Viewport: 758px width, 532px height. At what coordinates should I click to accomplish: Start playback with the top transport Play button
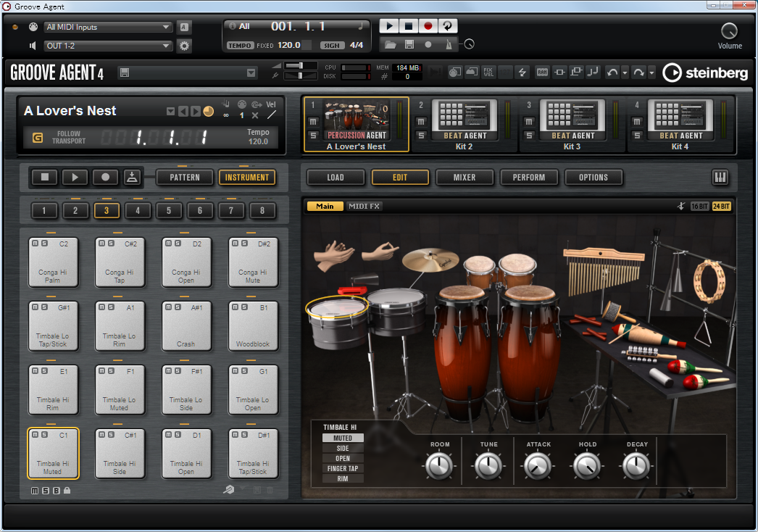pos(389,26)
